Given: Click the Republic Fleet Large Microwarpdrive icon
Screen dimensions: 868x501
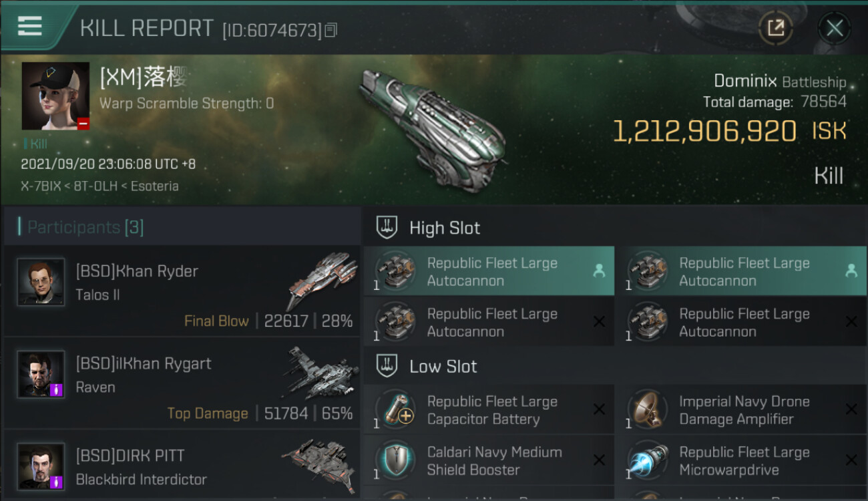Looking at the screenshot, I should [647, 461].
